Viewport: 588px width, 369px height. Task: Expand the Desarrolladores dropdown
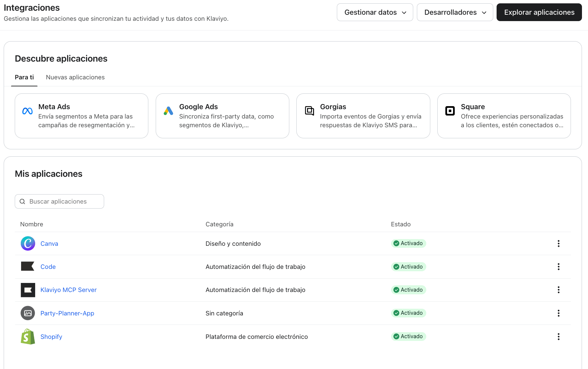coord(455,12)
